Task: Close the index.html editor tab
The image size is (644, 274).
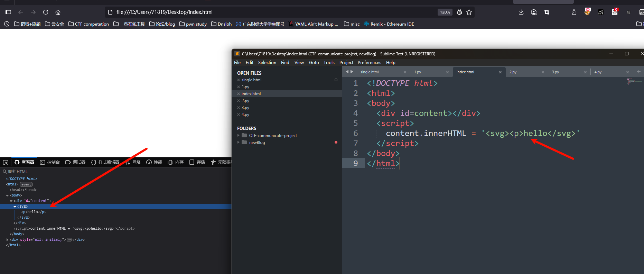Action: pos(500,72)
